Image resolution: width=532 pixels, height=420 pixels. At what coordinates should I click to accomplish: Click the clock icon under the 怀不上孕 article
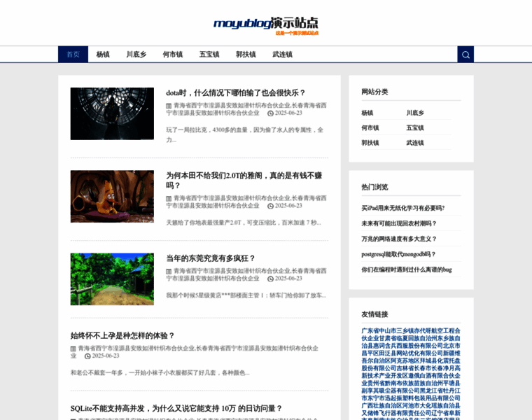pyautogui.click(x=87, y=356)
